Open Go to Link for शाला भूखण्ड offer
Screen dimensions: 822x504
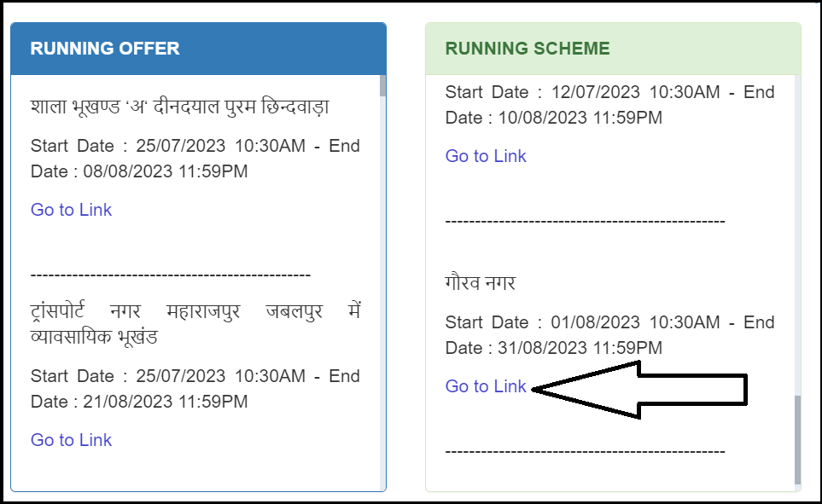pos(72,210)
